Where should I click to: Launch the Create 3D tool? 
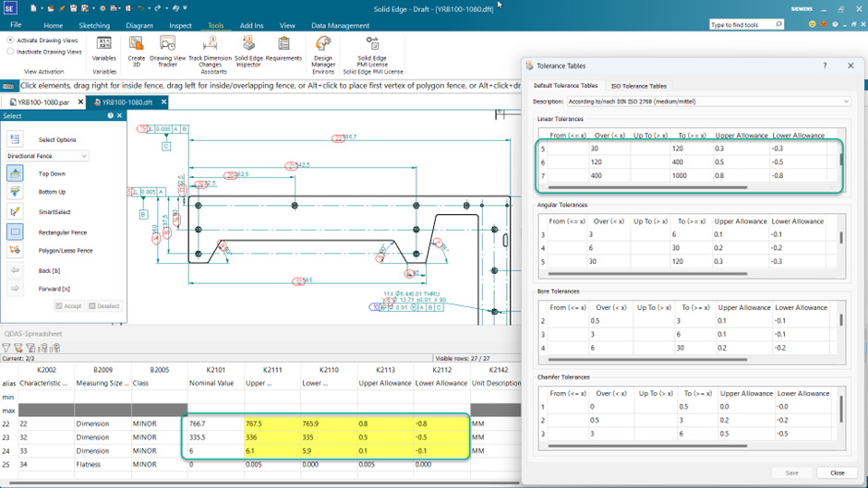click(x=136, y=52)
